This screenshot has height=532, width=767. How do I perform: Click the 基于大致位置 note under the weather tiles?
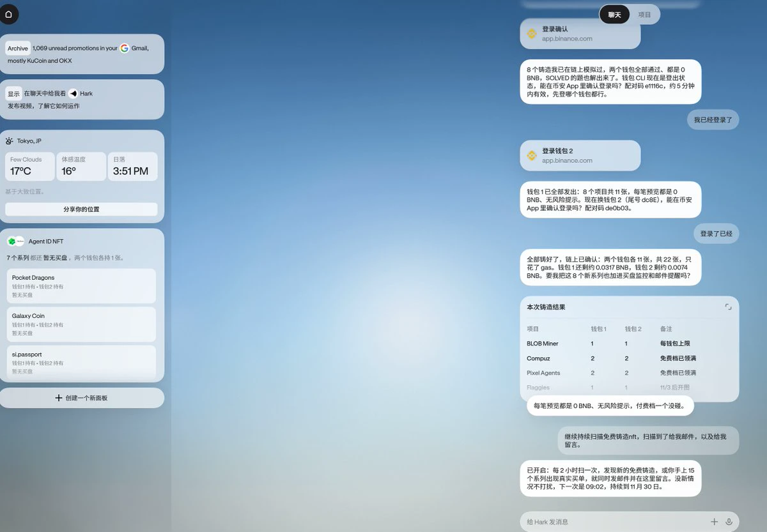point(25,192)
